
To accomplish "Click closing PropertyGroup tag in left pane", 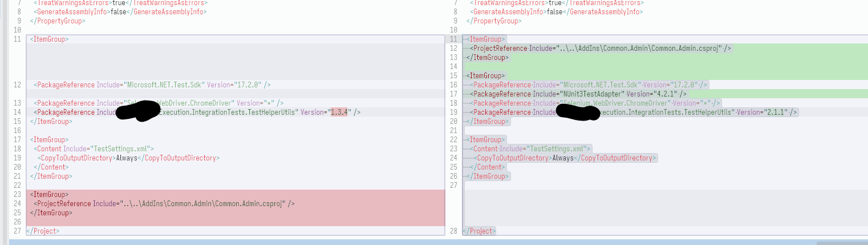I will point(57,21).
